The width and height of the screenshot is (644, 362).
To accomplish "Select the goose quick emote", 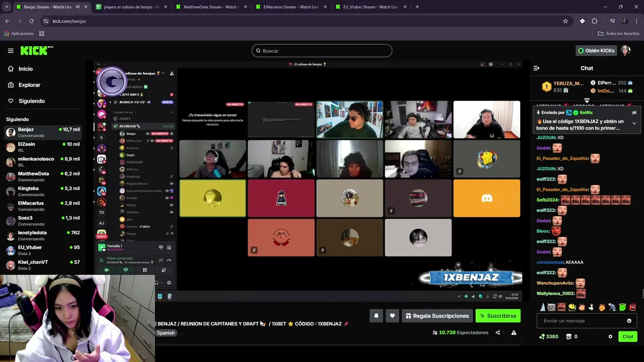I will [x=592, y=307].
